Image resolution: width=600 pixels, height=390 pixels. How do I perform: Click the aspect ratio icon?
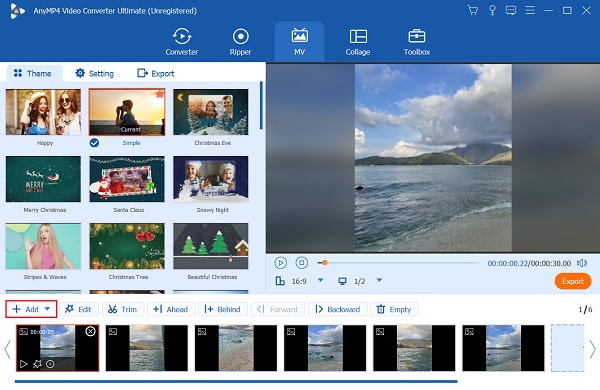click(x=280, y=281)
